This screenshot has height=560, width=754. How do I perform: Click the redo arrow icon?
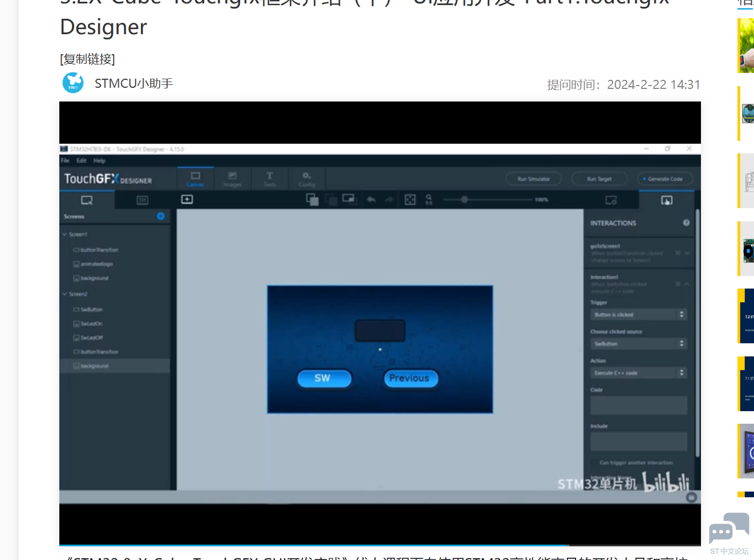389,200
